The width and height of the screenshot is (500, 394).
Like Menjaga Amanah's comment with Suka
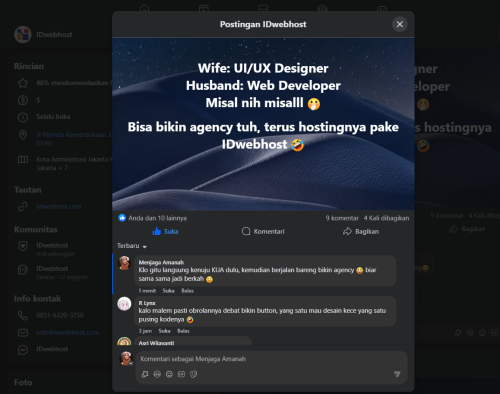[x=168, y=291]
